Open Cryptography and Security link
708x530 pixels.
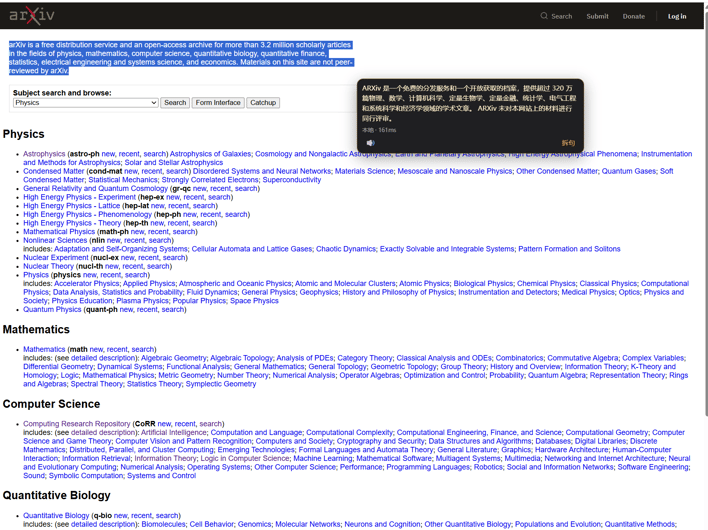[x=381, y=441]
